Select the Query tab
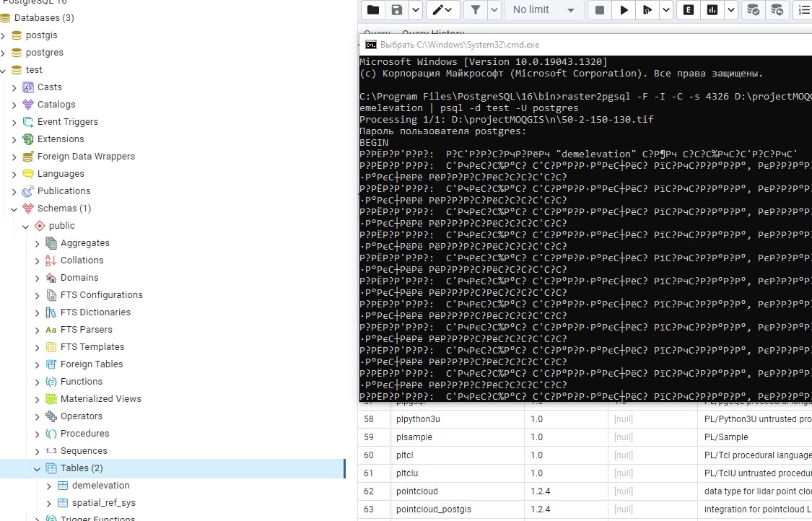Viewport: 812px width, 521px height. [x=376, y=33]
